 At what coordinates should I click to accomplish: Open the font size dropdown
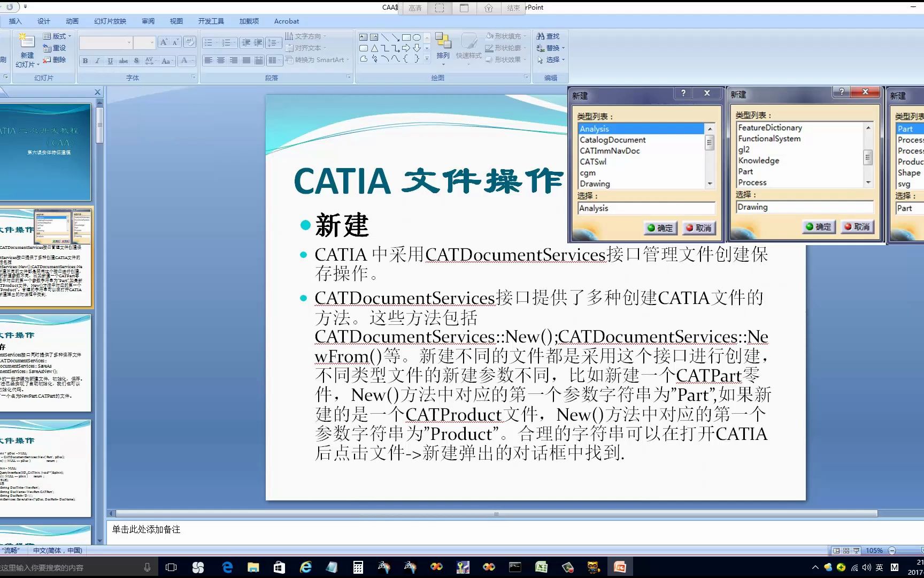coord(152,42)
